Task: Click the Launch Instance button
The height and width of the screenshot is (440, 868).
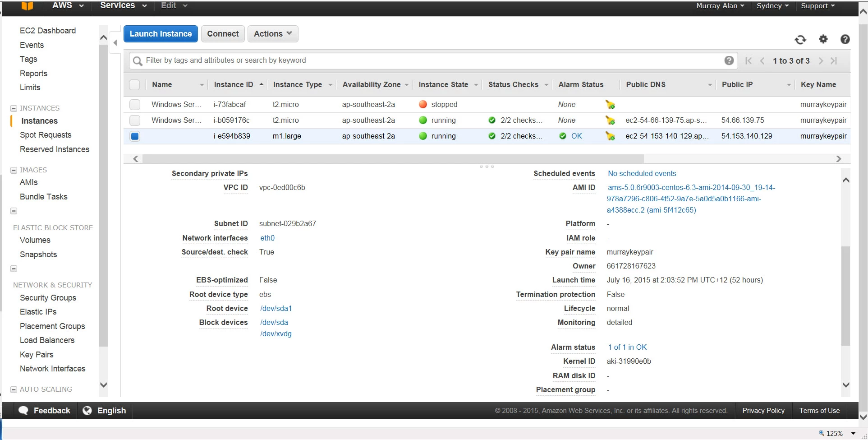Action: click(x=161, y=34)
